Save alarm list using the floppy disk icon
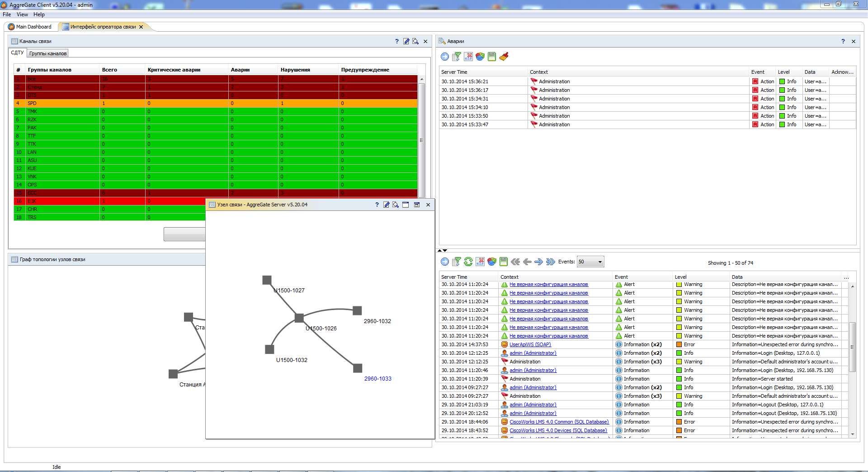The height and width of the screenshot is (472, 868). (x=492, y=56)
